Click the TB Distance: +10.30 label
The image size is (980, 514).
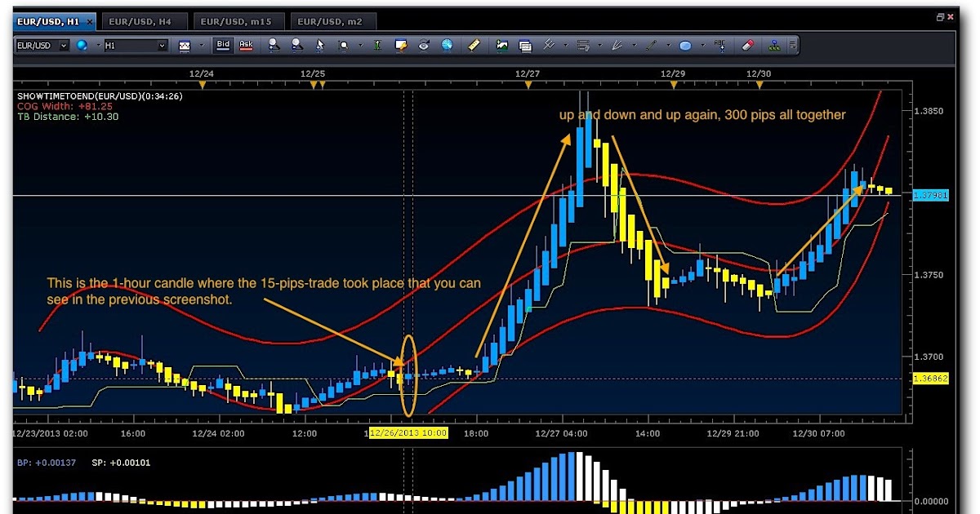[x=68, y=117]
